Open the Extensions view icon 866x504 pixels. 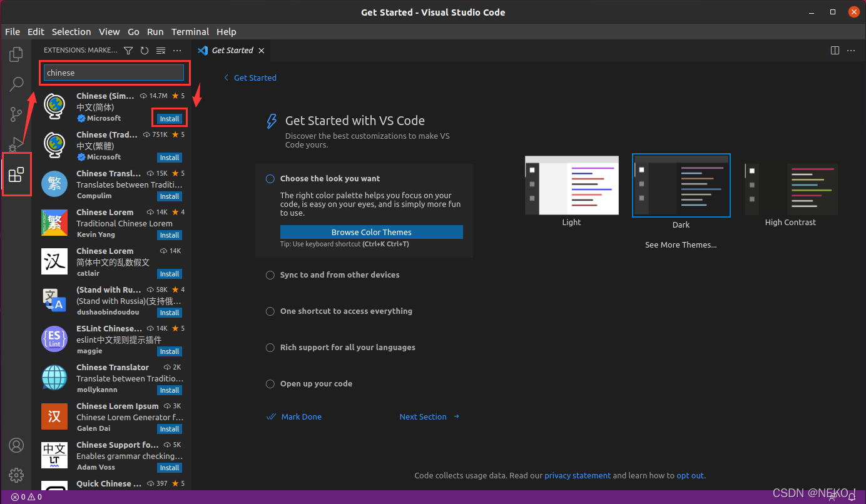click(x=16, y=174)
